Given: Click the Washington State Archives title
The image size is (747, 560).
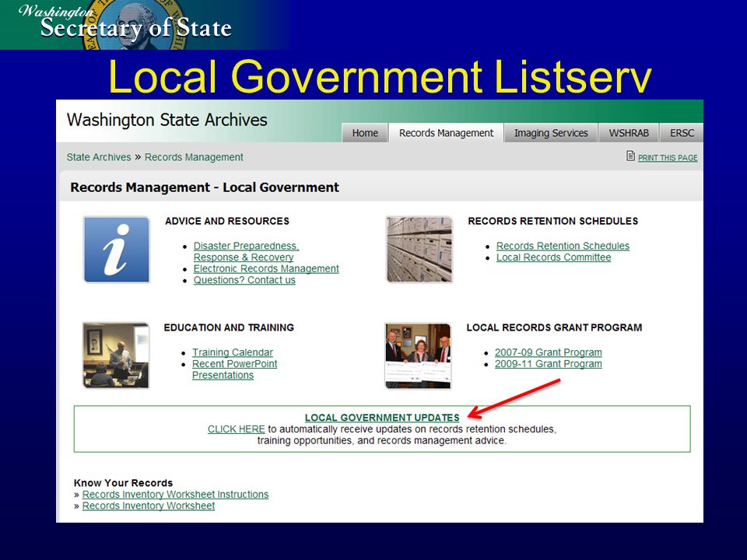Looking at the screenshot, I should 167,120.
